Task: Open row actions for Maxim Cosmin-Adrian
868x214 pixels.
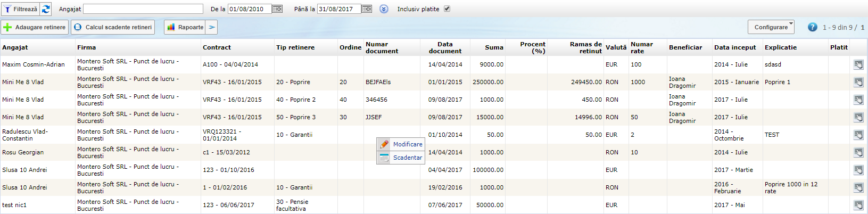Action: (858, 65)
